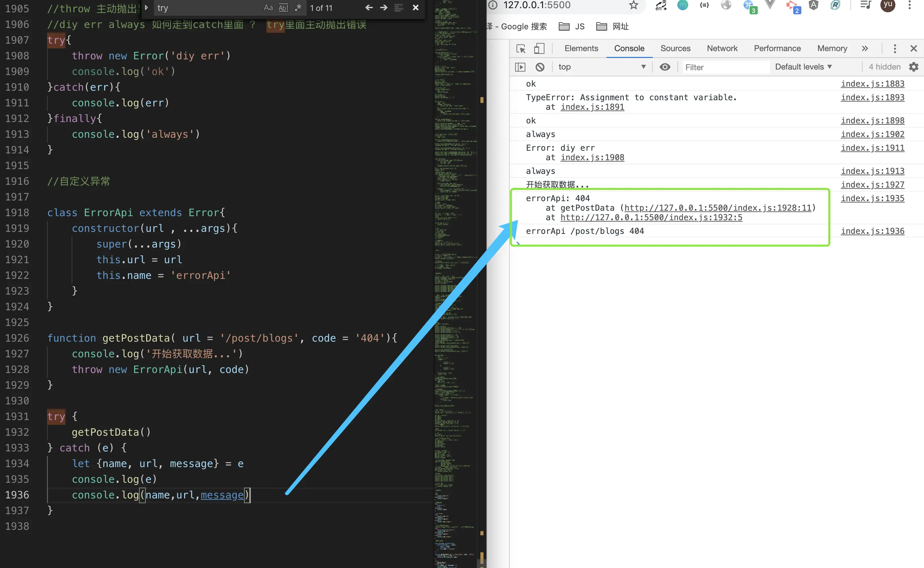
Task: Click the globe extension icon
Action: click(726, 5)
